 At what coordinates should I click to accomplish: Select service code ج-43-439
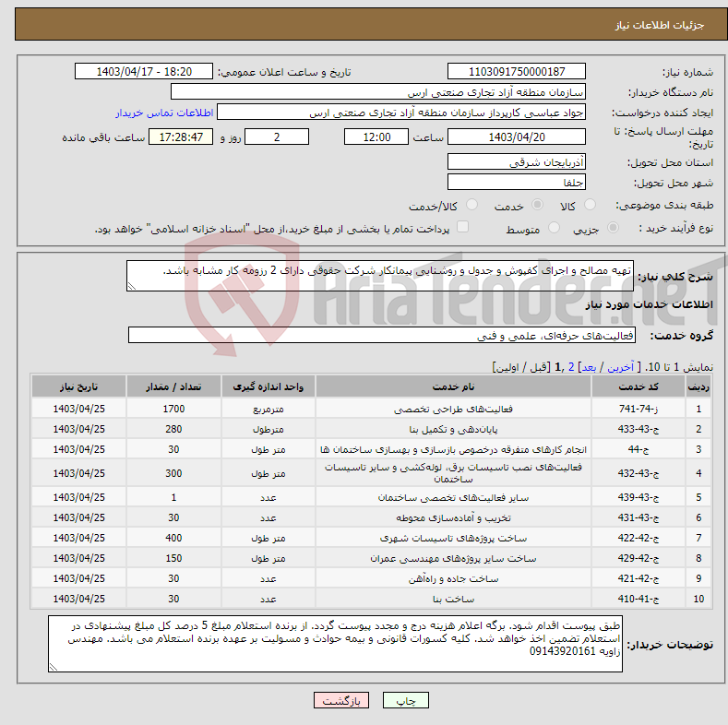tap(638, 497)
